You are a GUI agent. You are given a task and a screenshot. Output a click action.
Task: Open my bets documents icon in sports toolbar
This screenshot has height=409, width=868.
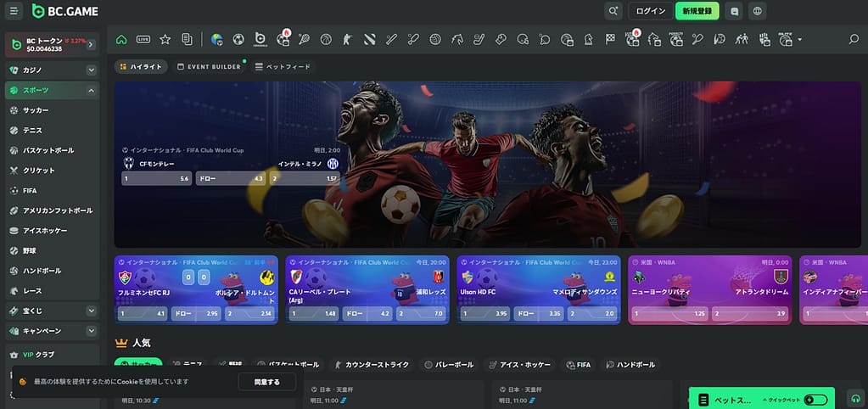pyautogui.click(x=188, y=39)
